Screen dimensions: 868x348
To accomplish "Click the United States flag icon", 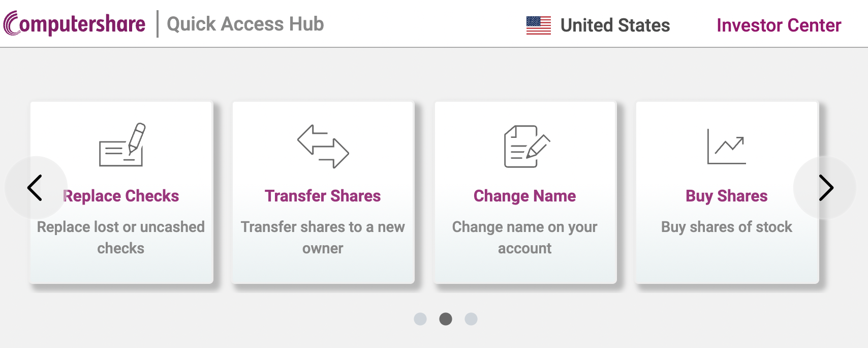I will [x=539, y=25].
